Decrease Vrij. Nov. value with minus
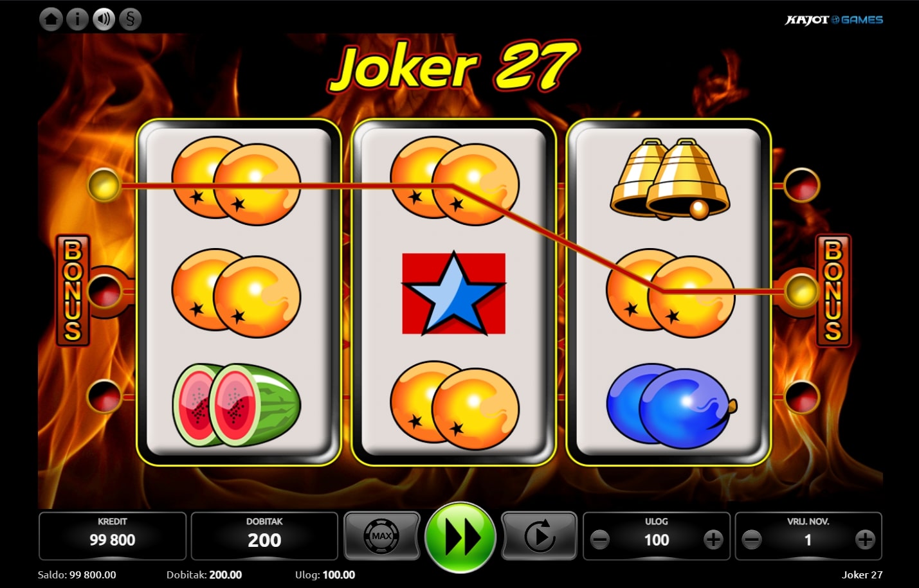This screenshot has height=588, width=919. (752, 540)
